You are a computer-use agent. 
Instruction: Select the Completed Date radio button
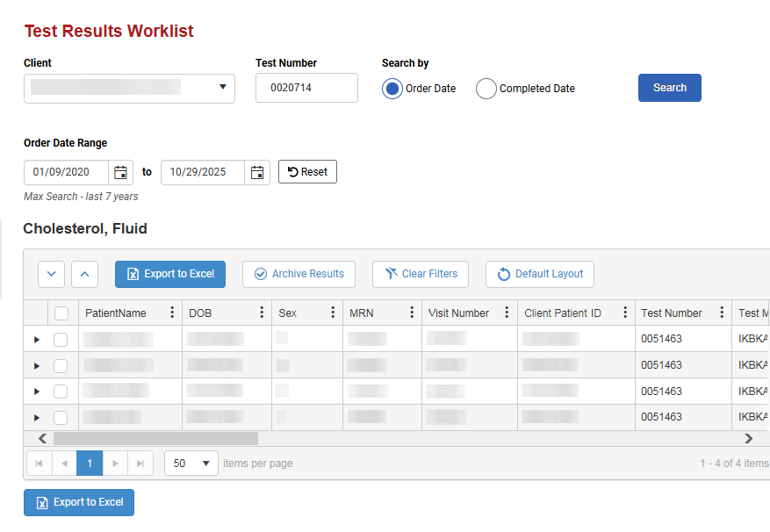(x=486, y=89)
